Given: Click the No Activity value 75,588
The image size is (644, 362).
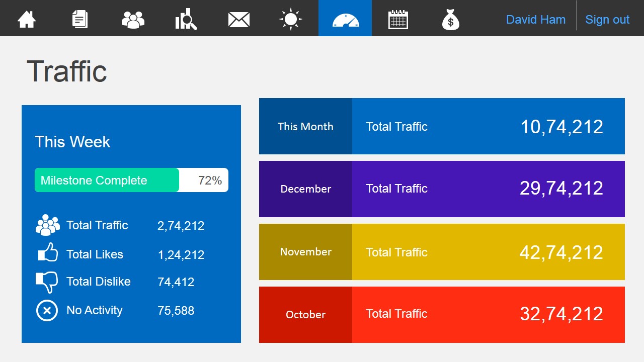Looking at the screenshot, I should [x=176, y=311].
